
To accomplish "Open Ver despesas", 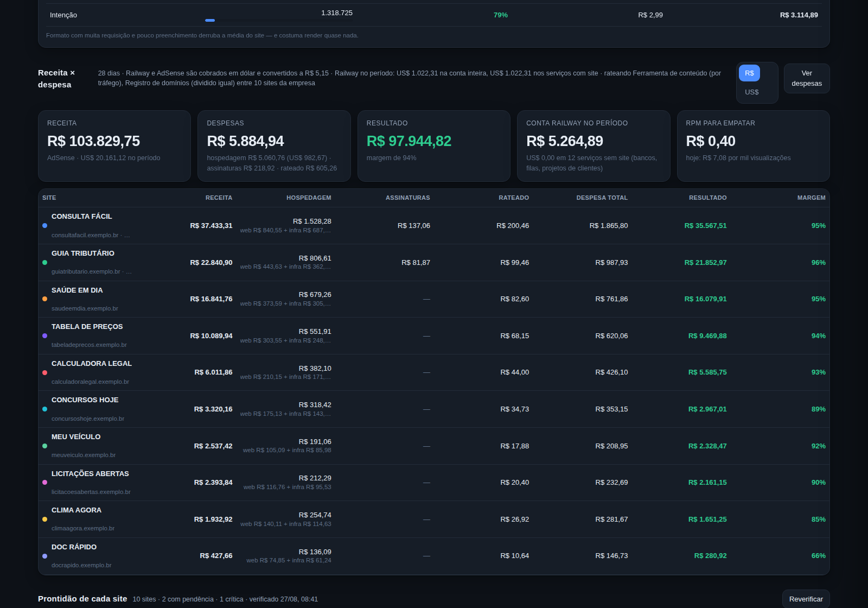I will (x=807, y=78).
